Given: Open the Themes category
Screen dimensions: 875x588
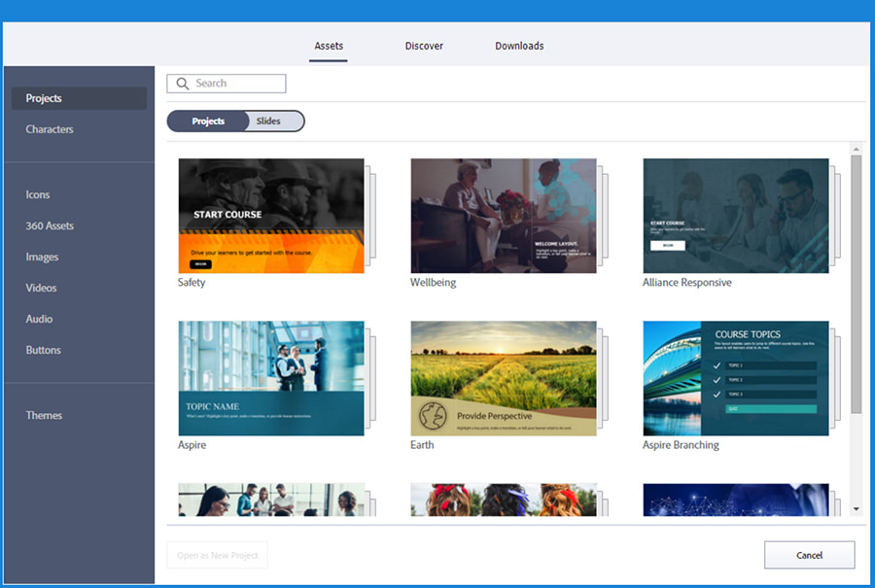Looking at the screenshot, I should 44,416.
